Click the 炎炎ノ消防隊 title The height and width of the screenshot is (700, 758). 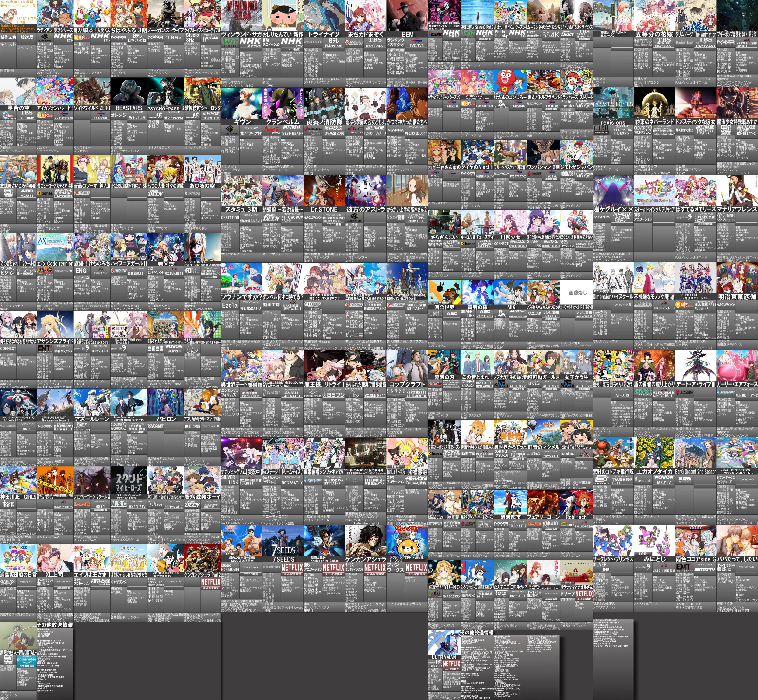[324, 122]
